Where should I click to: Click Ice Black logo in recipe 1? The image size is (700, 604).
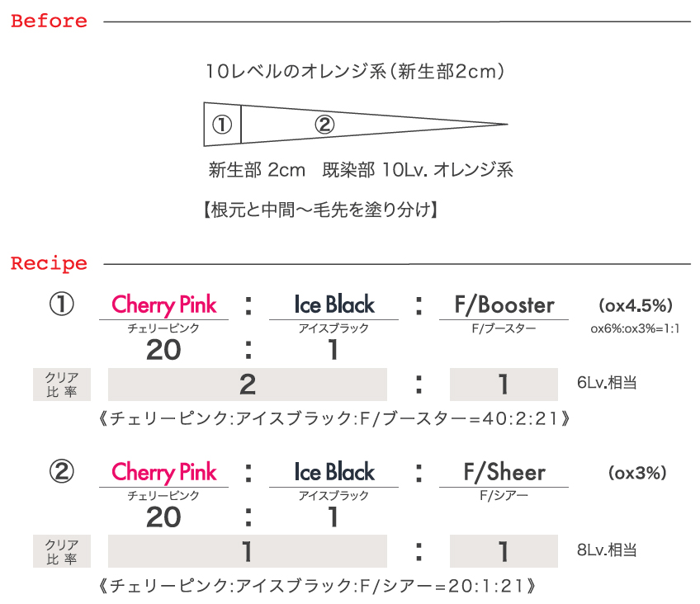coord(334,304)
